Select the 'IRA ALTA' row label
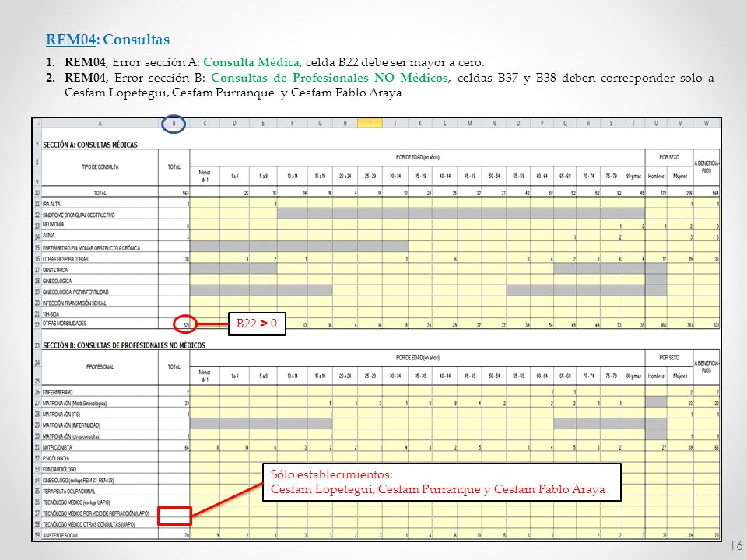747x560 pixels. [x=51, y=205]
